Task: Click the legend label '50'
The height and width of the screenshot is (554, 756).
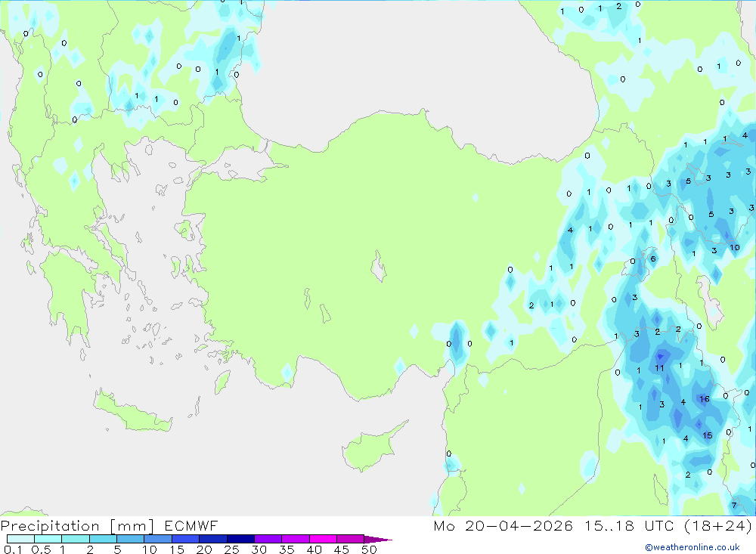Action: pyautogui.click(x=369, y=549)
